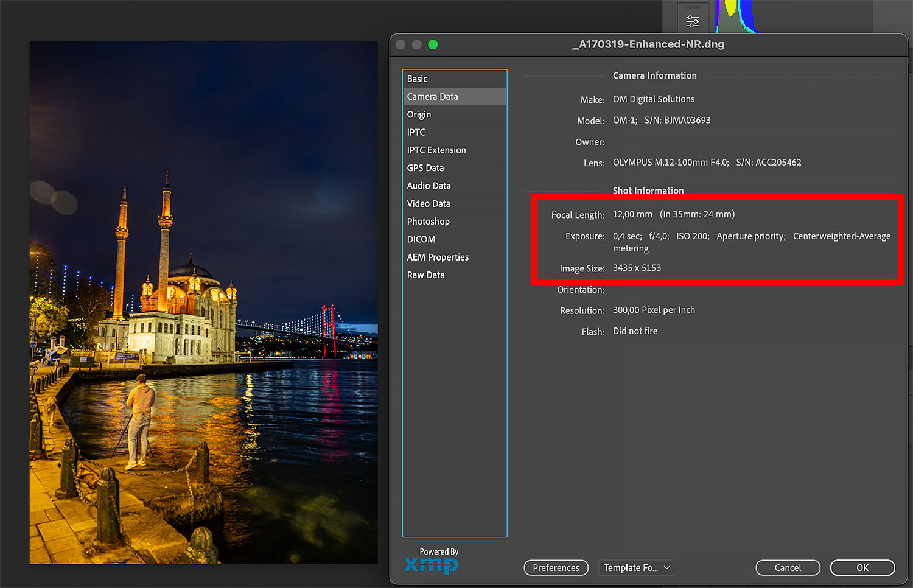The height and width of the screenshot is (588, 913).
Task: Confirm the dialog with OK
Action: [x=862, y=567]
